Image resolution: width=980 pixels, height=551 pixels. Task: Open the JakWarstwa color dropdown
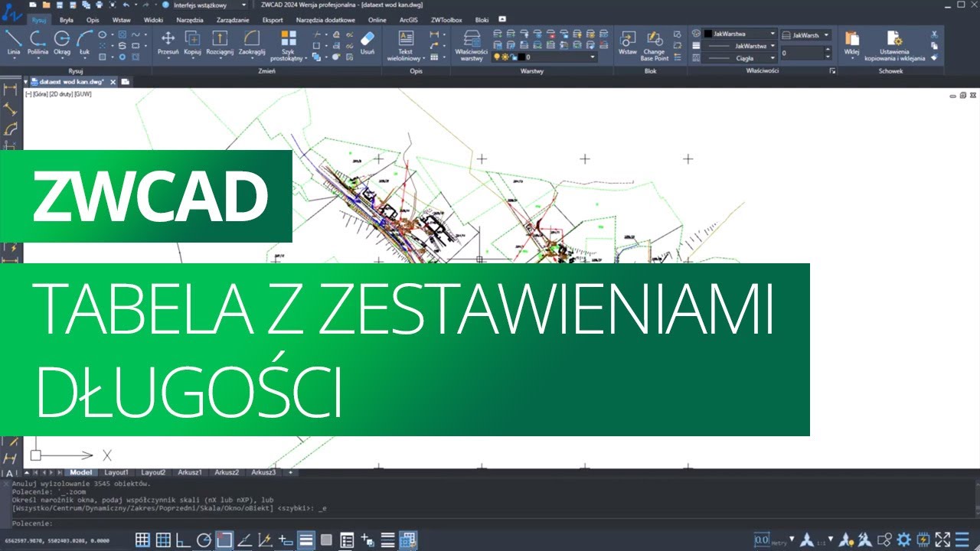coord(773,34)
